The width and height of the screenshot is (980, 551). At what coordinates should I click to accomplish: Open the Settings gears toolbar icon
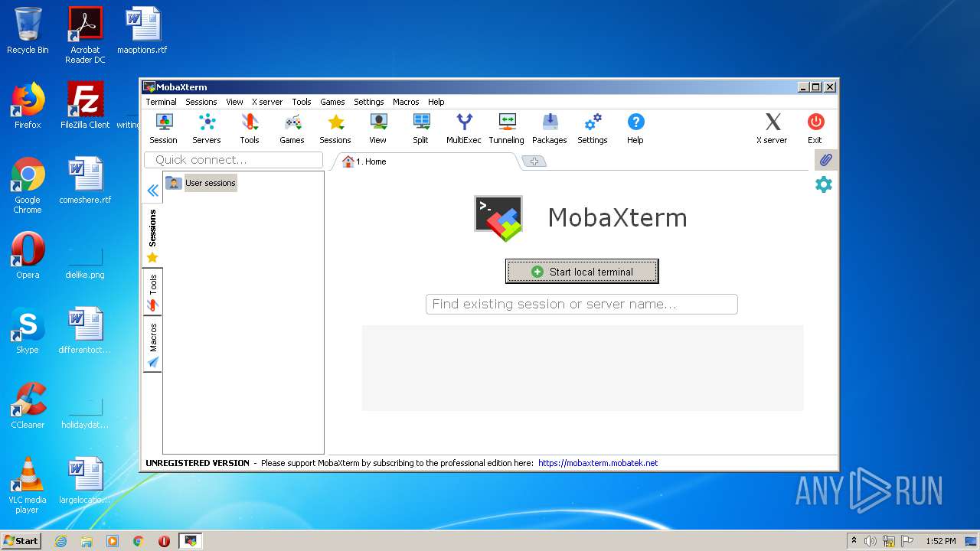(593, 129)
